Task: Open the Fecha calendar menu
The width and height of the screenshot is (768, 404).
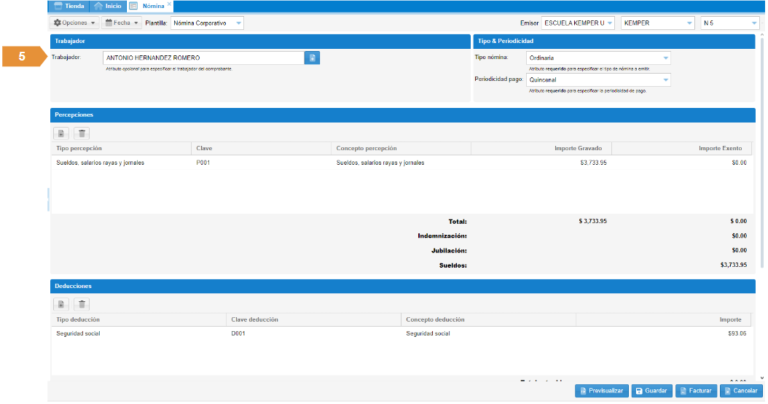Action: 121,22
